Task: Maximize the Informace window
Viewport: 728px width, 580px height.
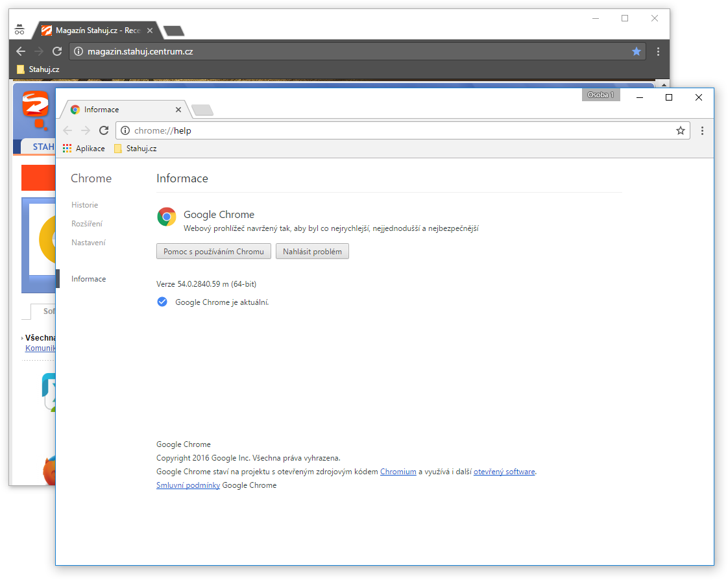Action: (668, 97)
